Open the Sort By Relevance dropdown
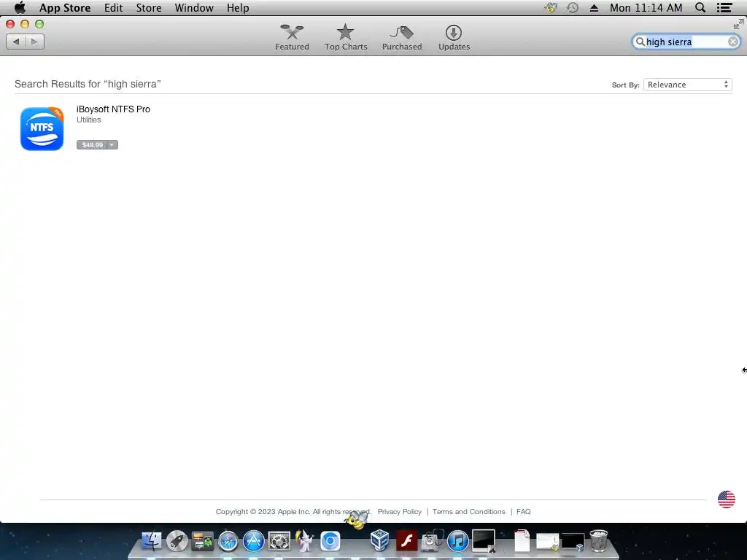Image resolution: width=747 pixels, height=560 pixels. [687, 85]
